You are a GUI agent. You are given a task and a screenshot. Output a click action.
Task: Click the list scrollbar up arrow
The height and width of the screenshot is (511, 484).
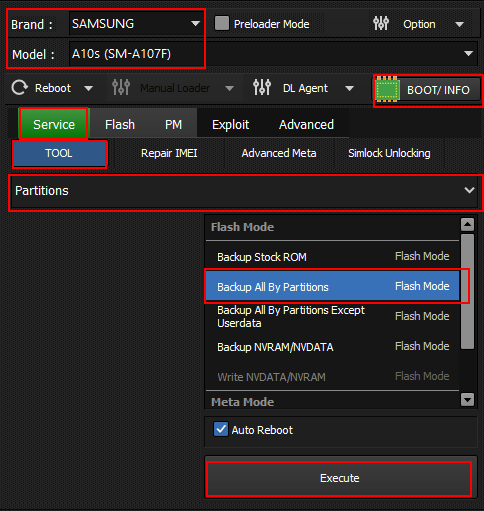[467, 224]
